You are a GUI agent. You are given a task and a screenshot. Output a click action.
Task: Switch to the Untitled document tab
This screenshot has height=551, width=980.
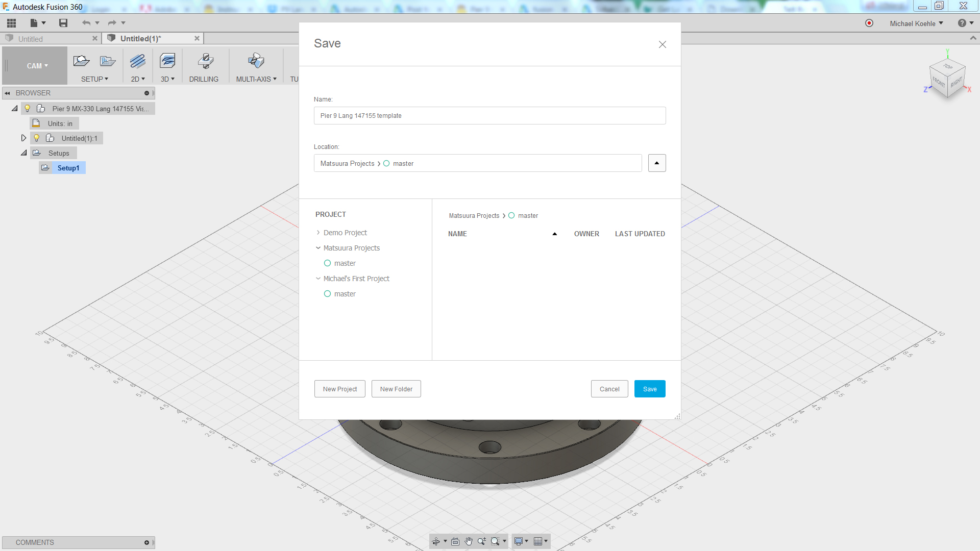pyautogui.click(x=31, y=39)
